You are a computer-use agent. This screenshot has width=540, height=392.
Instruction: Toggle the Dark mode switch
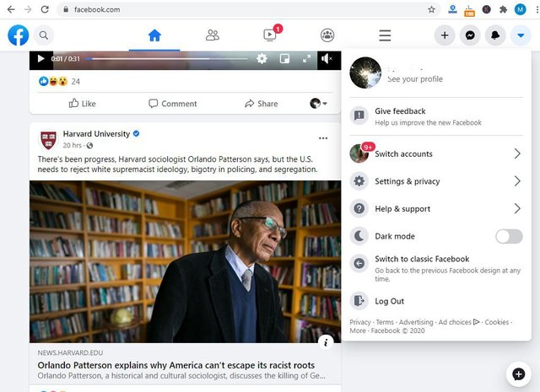click(x=509, y=236)
